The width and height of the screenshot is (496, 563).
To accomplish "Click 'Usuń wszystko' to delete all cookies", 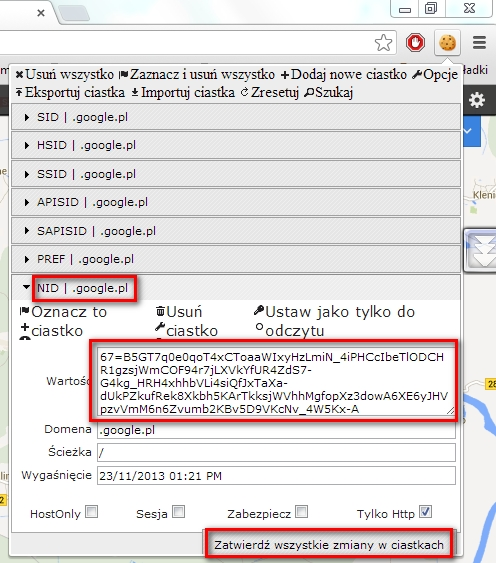I will click(65, 75).
